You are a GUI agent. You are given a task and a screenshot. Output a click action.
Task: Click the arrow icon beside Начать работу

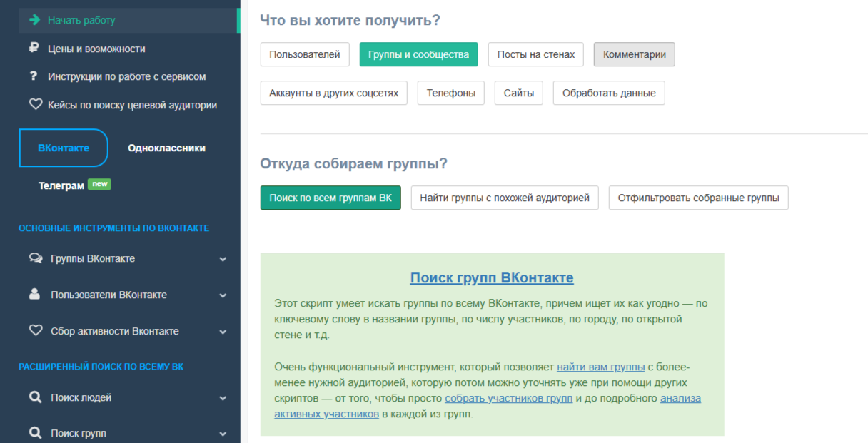click(34, 20)
